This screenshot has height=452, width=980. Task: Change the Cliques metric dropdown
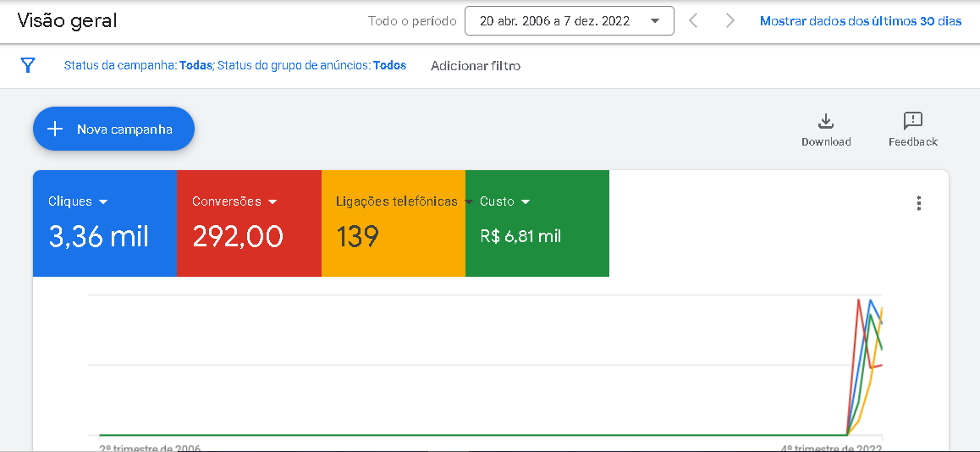click(x=78, y=201)
